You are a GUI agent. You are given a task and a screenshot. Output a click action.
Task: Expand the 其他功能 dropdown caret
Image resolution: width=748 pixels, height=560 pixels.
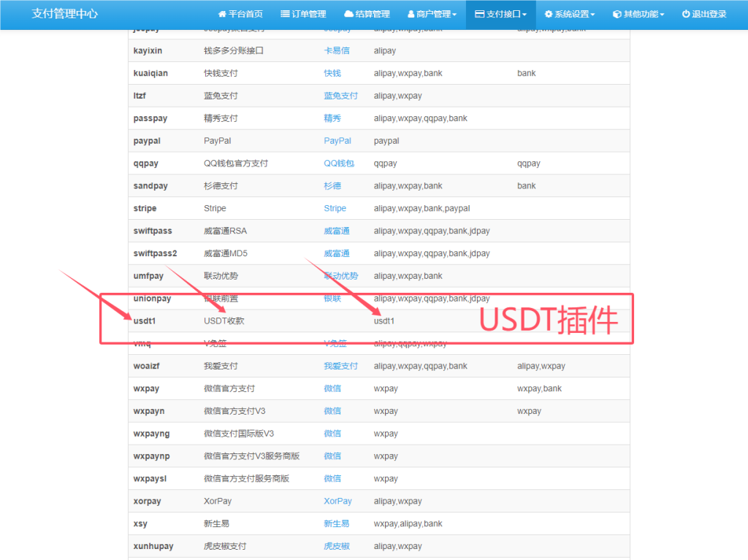point(662,15)
